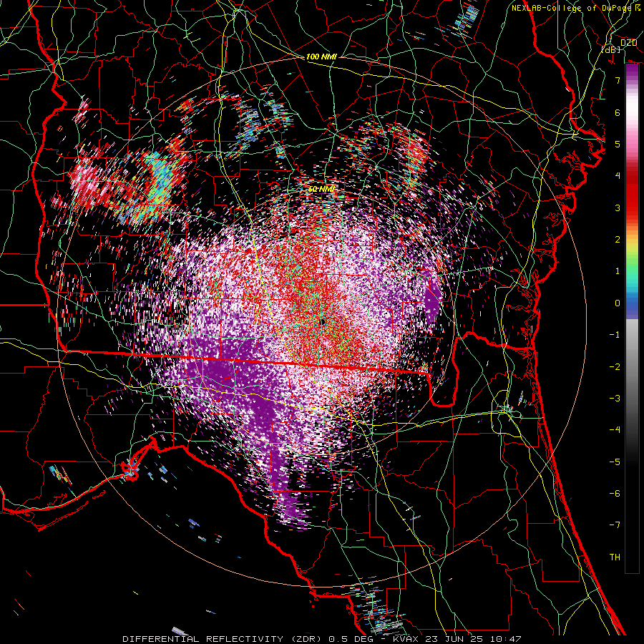This screenshot has height=644, width=644.
Task: Select the positive 3 dB scale label
Action: coord(618,208)
